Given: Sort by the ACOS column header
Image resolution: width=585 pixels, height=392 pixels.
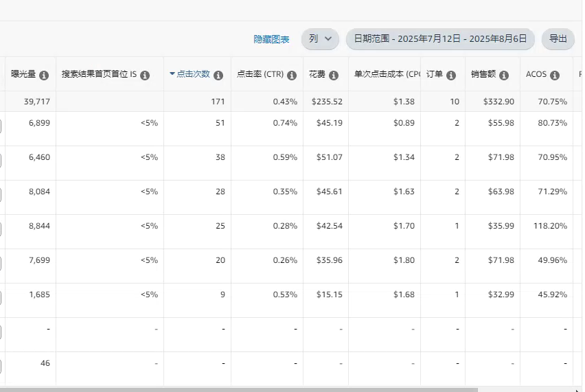Looking at the screenshot, I should (536, 74).
